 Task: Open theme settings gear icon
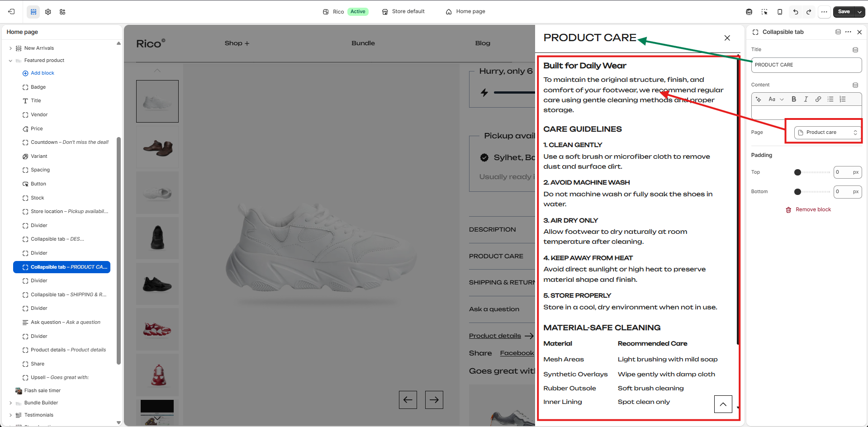[48, 12]
